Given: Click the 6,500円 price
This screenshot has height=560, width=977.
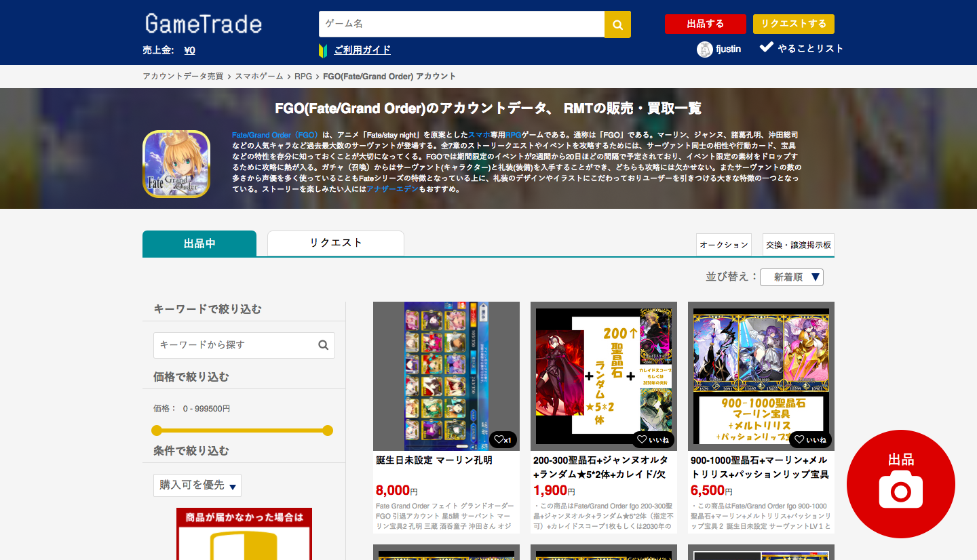Looking at the screenshot, I should [712, 490].
